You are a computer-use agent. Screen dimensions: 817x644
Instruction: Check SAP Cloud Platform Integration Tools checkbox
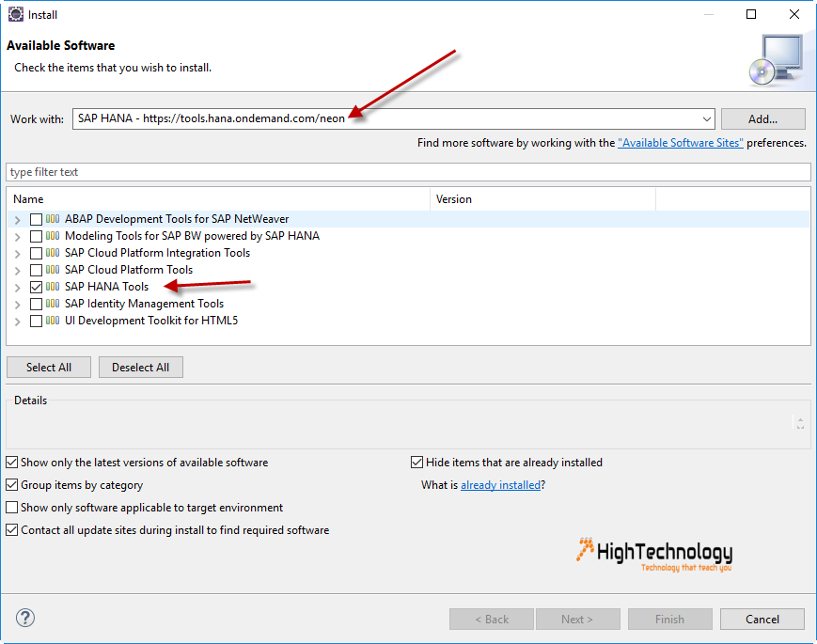click(x=36, y=253)
